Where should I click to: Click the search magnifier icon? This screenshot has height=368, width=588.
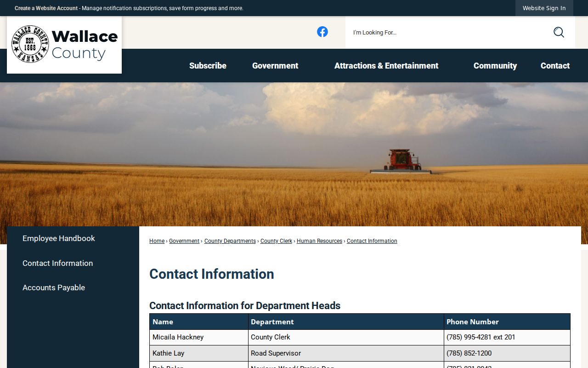[x=559, y=32]
